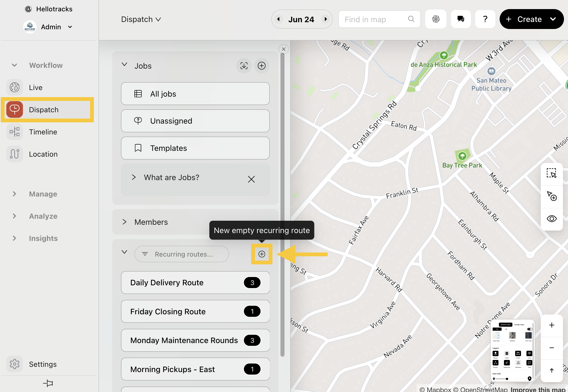Open the Create dropdown arrow

coord(553,19)
